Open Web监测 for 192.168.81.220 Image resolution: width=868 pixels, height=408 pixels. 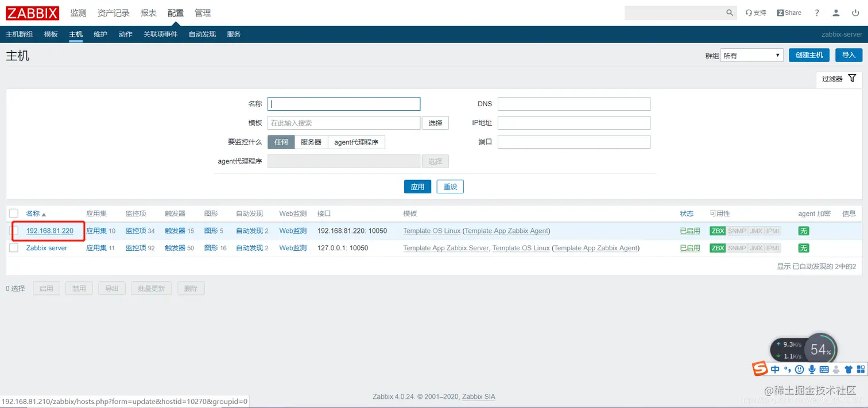(293, 231)
